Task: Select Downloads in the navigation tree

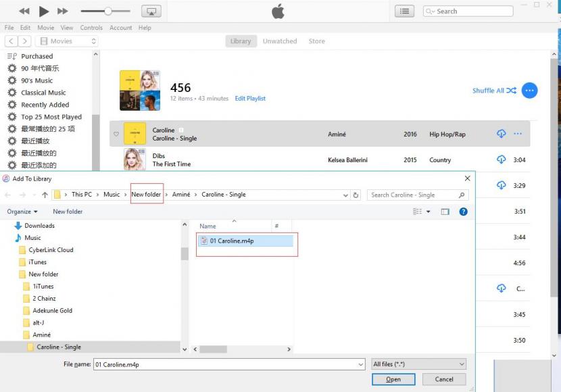Action: [34, 226]
